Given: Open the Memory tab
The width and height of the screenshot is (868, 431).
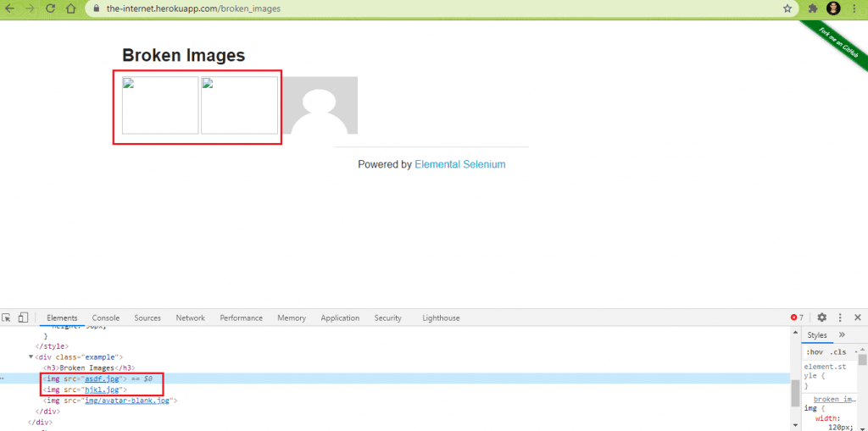Looking at the screenshot, I should coord(292,318).
